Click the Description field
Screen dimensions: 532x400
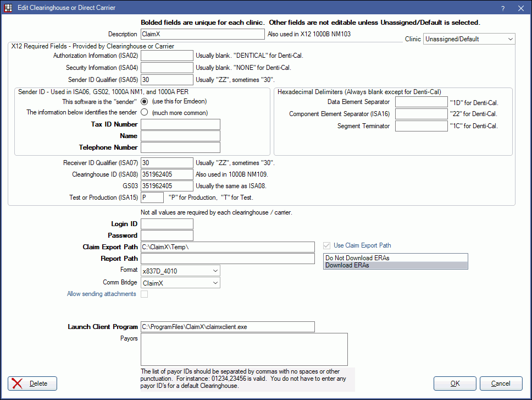(203, 34)
